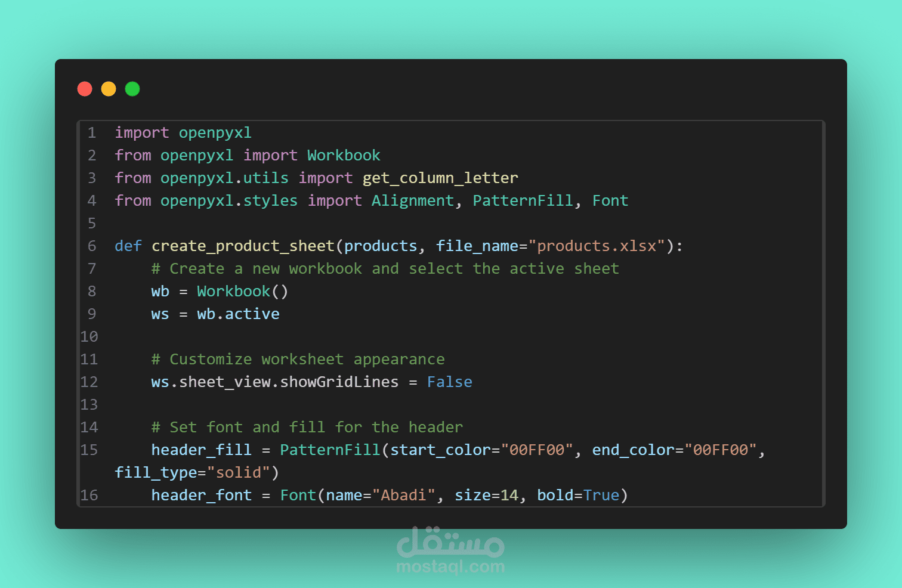
Task: Click wb.active on line 9
Action: [238, 314]
